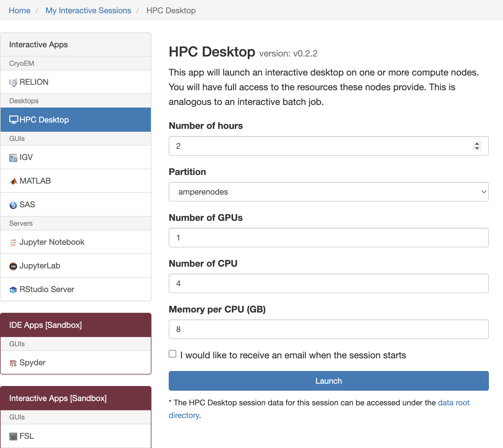This screenshot has height=448, width=503.
Task: Focus the Memory per CPU input
Action: (329, 329)
